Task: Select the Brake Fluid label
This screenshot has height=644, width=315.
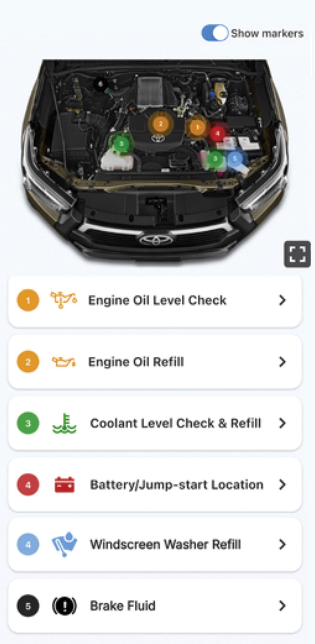Action: (123, 606)
